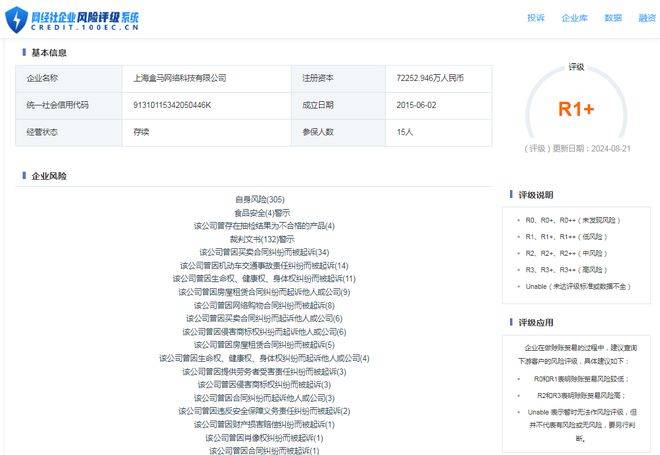660x455 pixels.
Task: Open the 融资 navigation item
Action: point(647,18)
